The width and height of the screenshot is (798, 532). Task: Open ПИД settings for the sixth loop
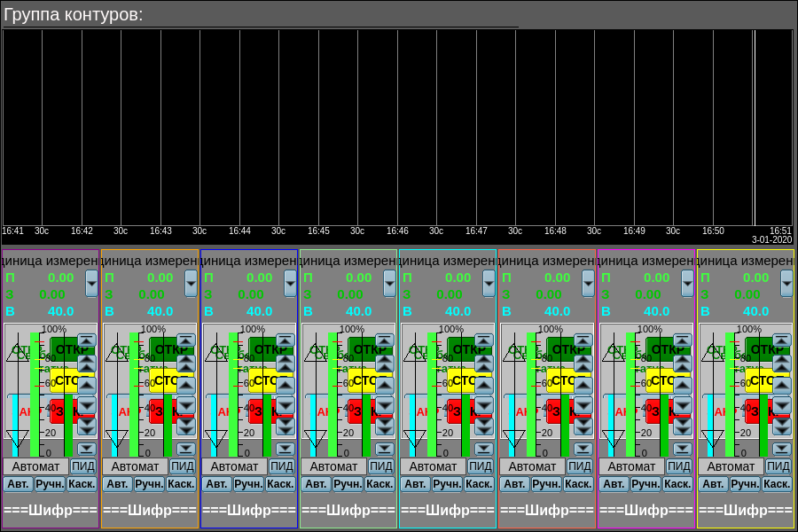[x=580, y=466]
